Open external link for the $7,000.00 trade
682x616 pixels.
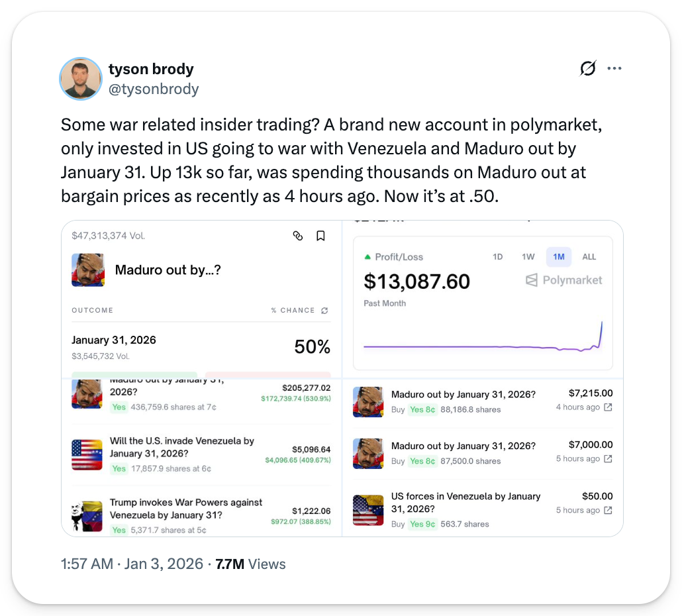[609, 459]
